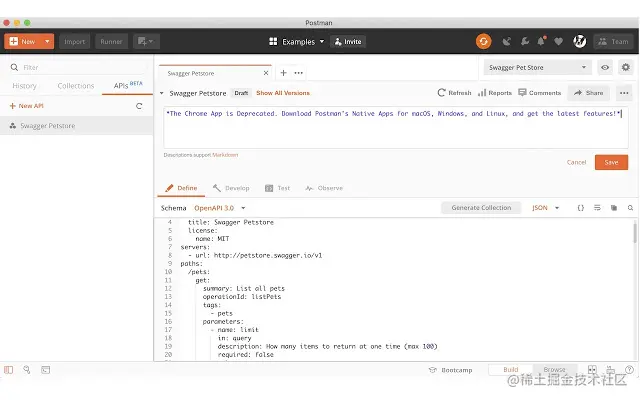The width and height of the screenshot is (640, 400).
Task: Open find and replace in status bar
Action: click(27, 370)
